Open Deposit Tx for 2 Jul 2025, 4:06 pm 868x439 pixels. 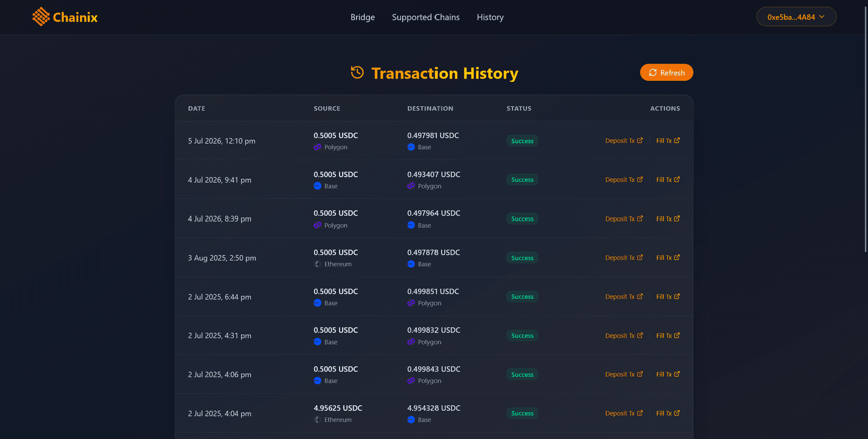pyautogui.click(x=624, y=374)
